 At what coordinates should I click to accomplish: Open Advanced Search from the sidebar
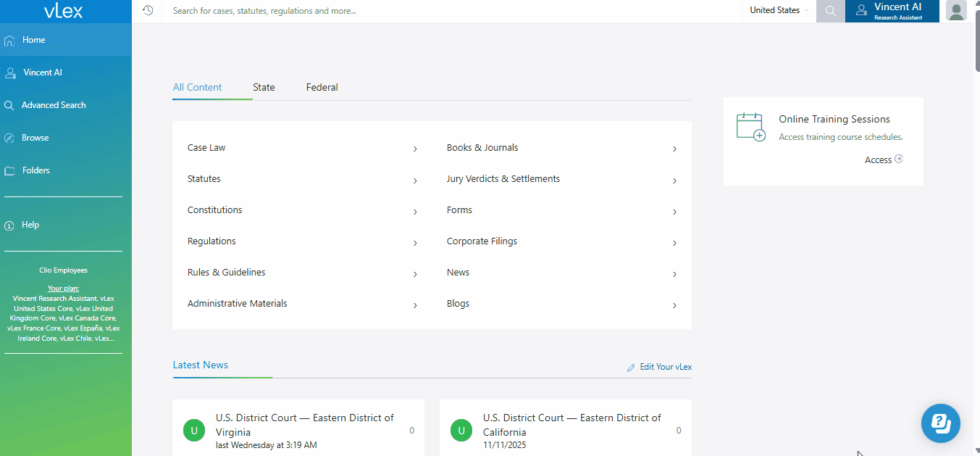click(54, 105)
